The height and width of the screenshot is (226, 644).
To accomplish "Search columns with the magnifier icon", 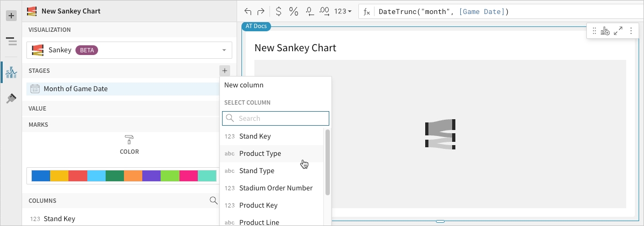I will 213,201.
